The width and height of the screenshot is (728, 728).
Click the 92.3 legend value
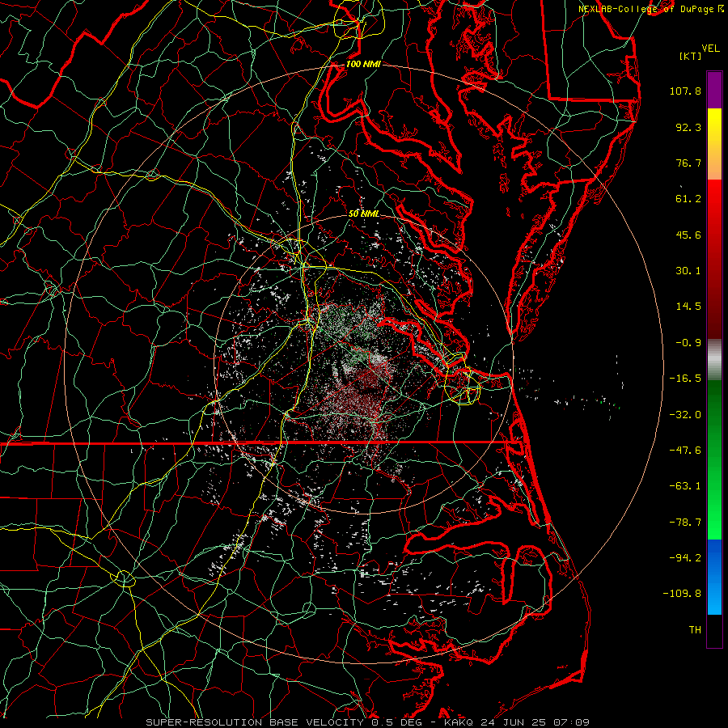pos(688,127)
